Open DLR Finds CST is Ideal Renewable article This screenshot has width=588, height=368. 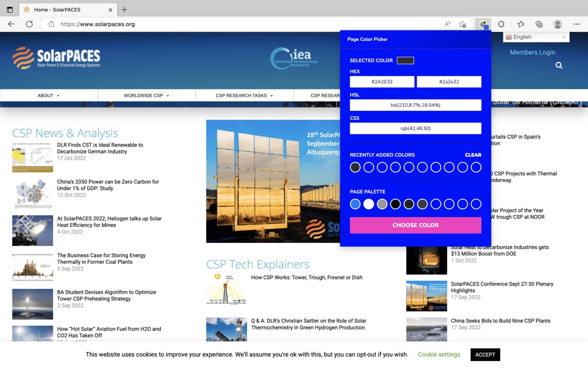click(100, 148)
